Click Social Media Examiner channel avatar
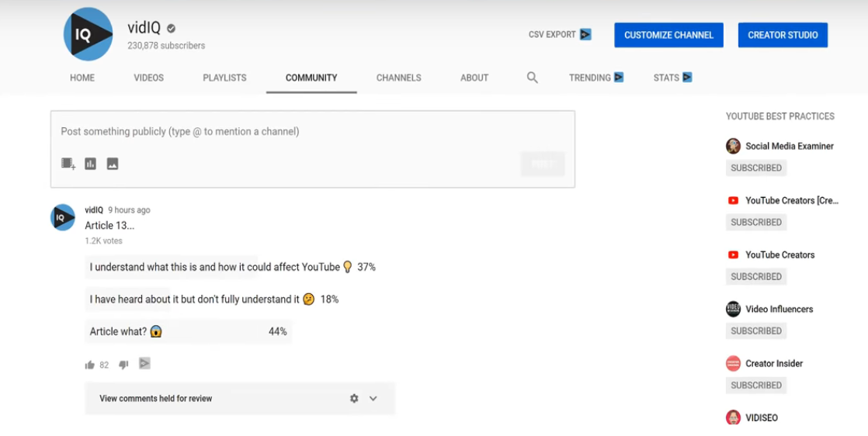The height and width of the screenshot is (436, 868). pos(733,146)
